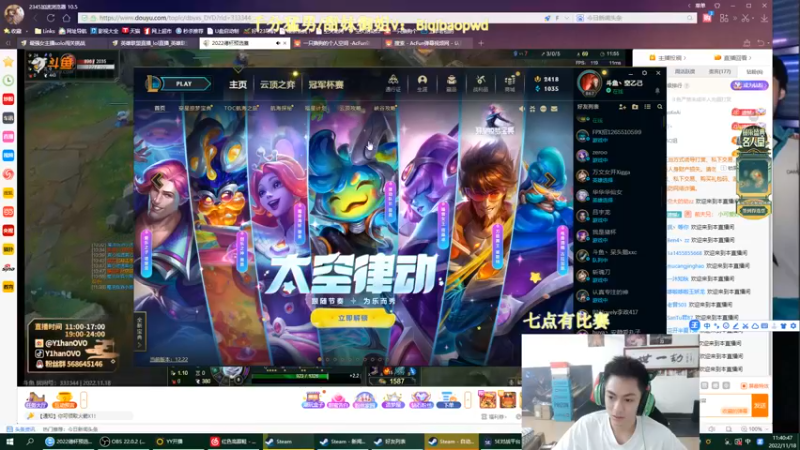
Task: Click the star favorites icon in sidebar
Action: (x=8, y=62)
